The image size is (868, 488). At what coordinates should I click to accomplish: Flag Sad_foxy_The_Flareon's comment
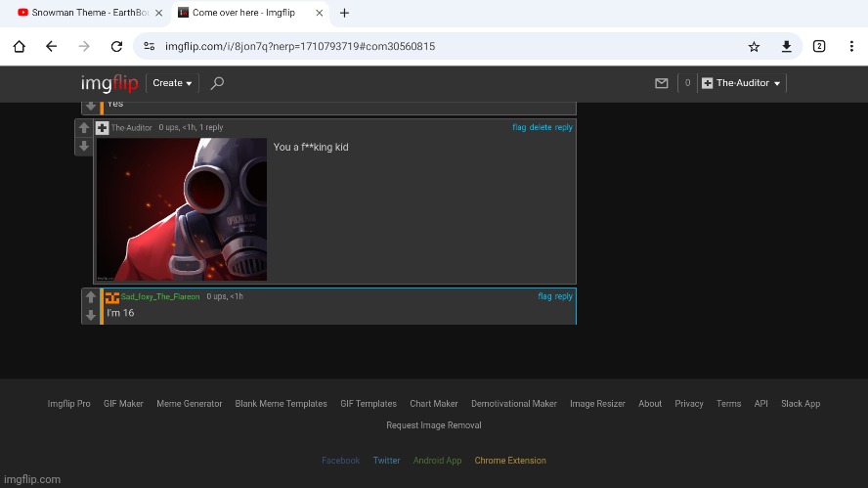(x=544, y=296)
